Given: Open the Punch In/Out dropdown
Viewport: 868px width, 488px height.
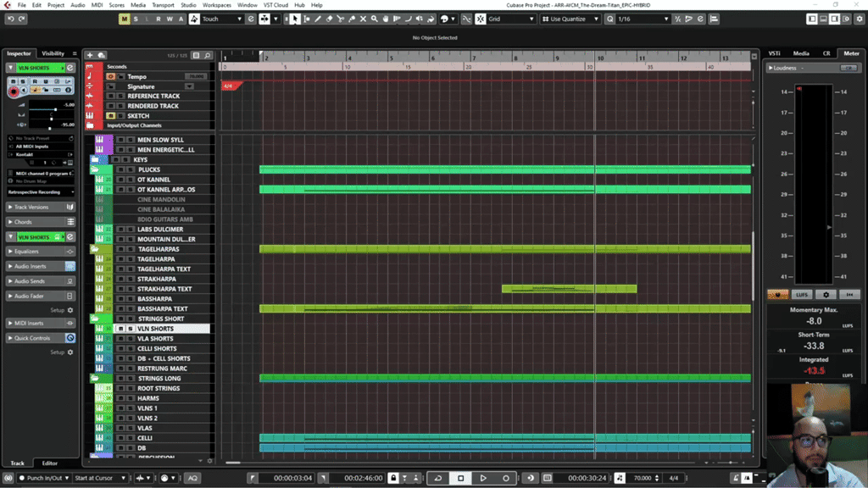Looking at the screenshot, I should (44, 478).
